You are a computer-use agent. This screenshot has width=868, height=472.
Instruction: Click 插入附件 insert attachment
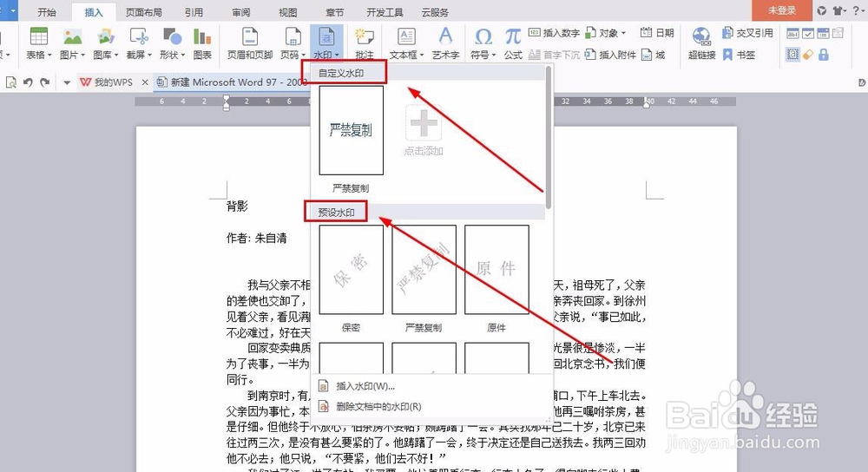pos(610,54)
